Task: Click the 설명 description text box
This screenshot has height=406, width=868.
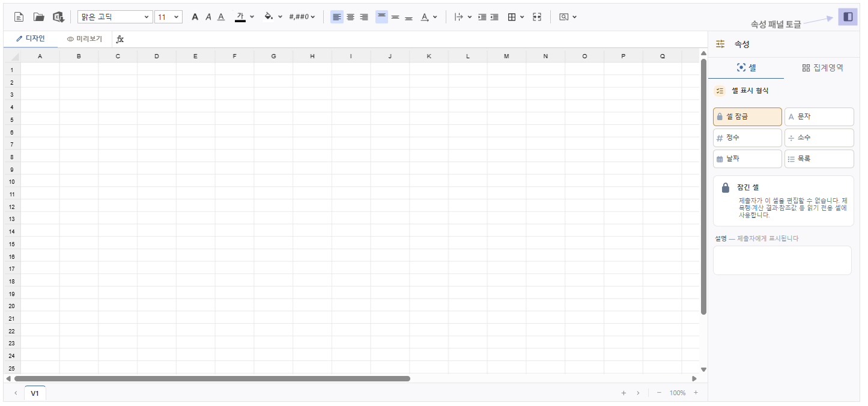Action: 782,260
